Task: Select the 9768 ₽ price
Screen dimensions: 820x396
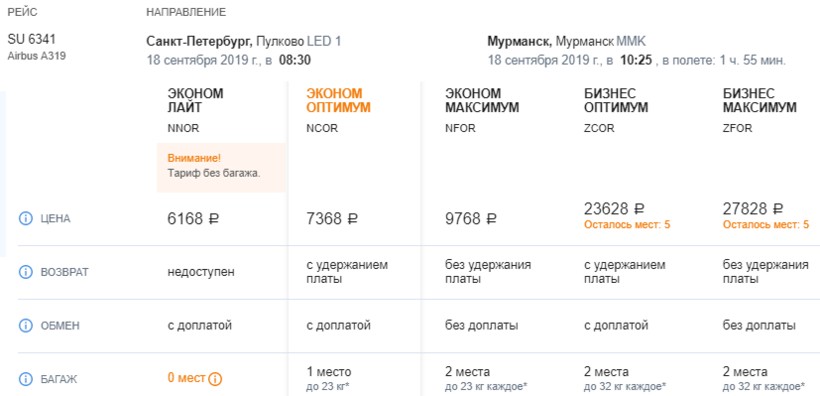Action: click(471, 219)
